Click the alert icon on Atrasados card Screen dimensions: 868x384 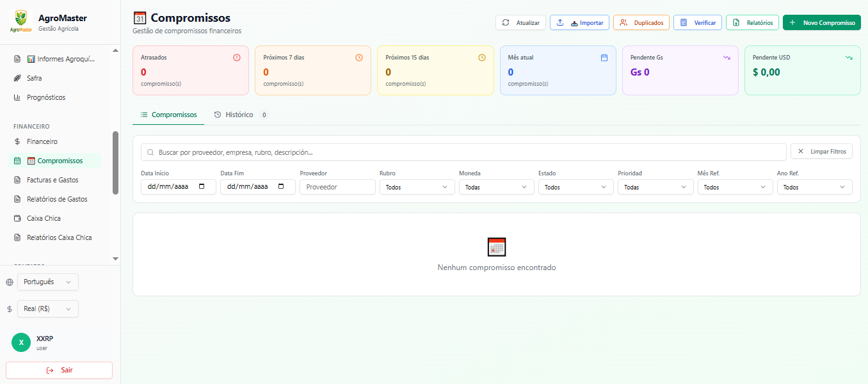point(237,58)
